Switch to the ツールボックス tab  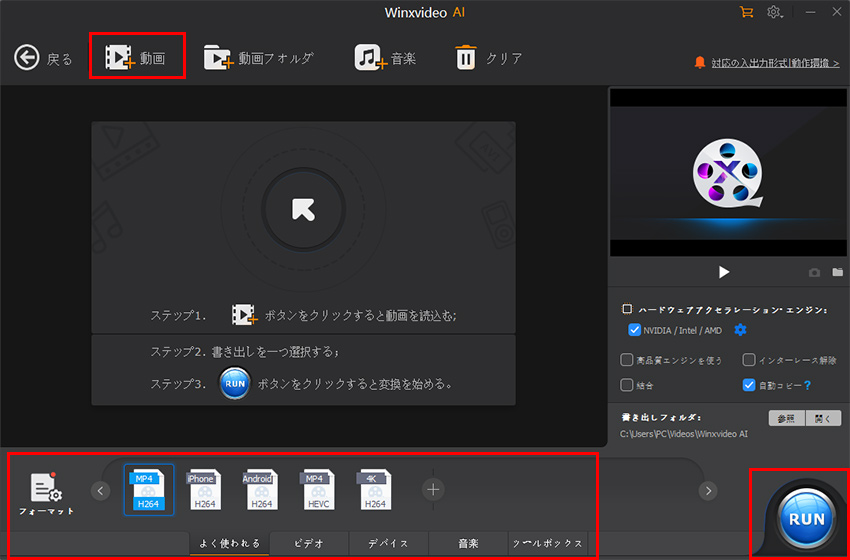pos(548,543)
